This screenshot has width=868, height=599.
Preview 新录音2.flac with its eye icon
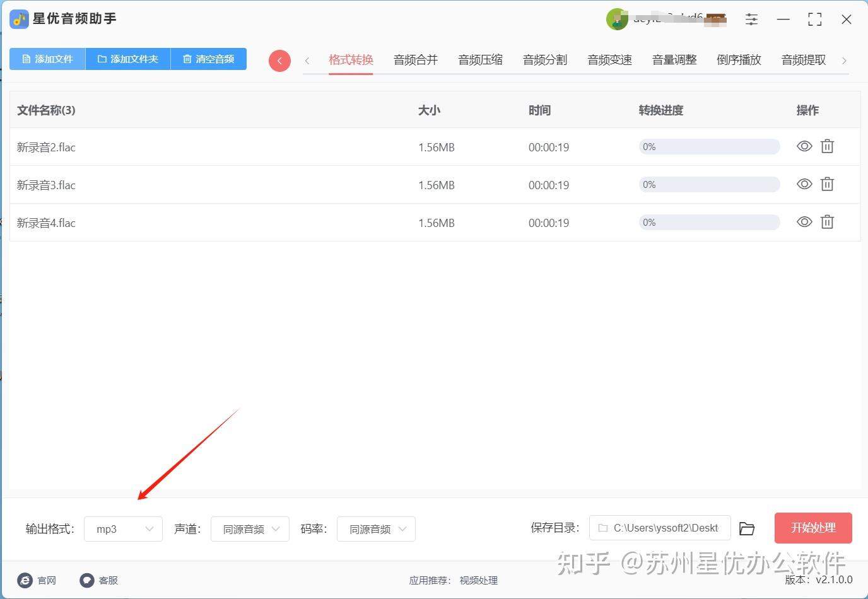tap(804, 146)
